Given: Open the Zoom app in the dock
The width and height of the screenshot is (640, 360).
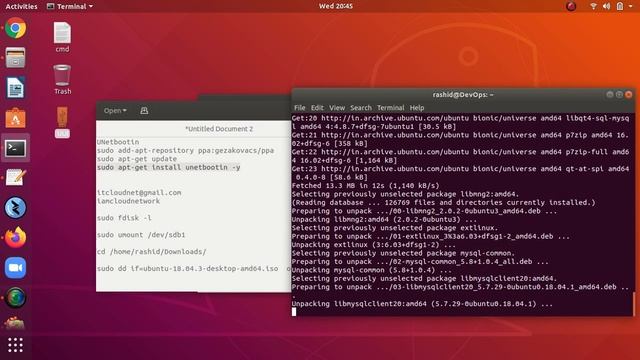Looking at the screenshot, I should click(16, 268).
